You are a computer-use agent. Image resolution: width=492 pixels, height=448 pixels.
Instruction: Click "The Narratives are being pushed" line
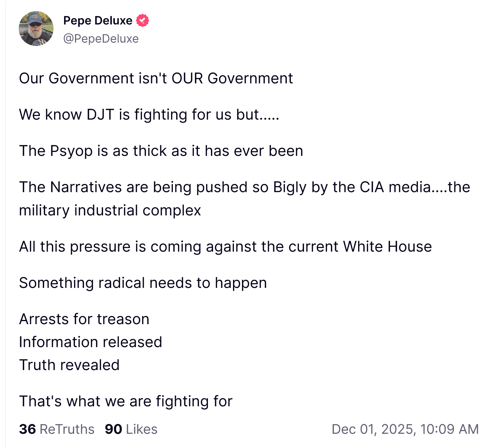[244, 187]
